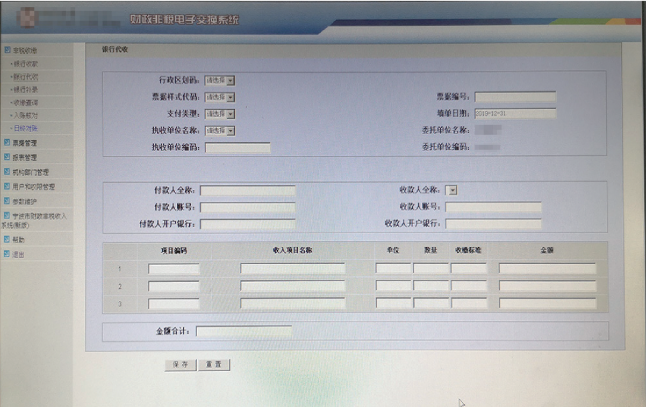Open the 票据样式代码 dropdown
This screenshot has width=646, height=407.
[219, 97]
